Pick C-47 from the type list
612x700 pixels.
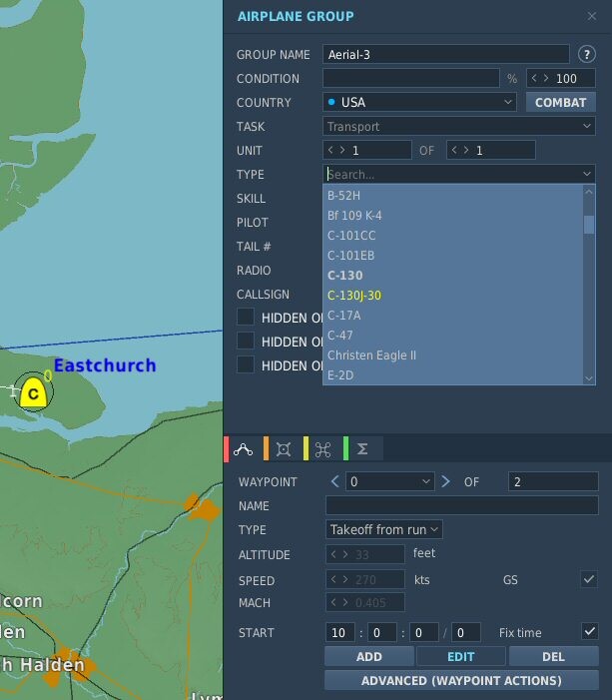point(452,336)
